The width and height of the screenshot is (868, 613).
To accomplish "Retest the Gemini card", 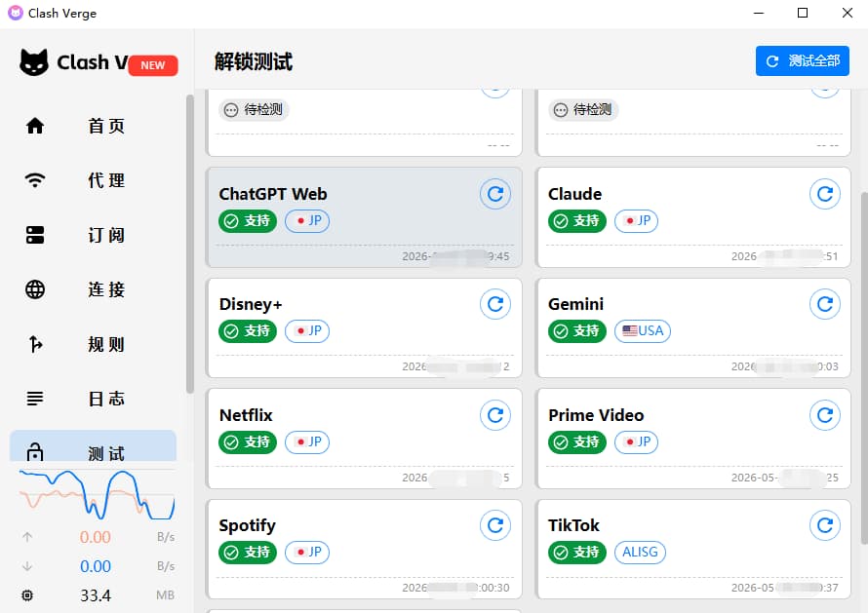I will pyautogui.click(x=825, y=304).
